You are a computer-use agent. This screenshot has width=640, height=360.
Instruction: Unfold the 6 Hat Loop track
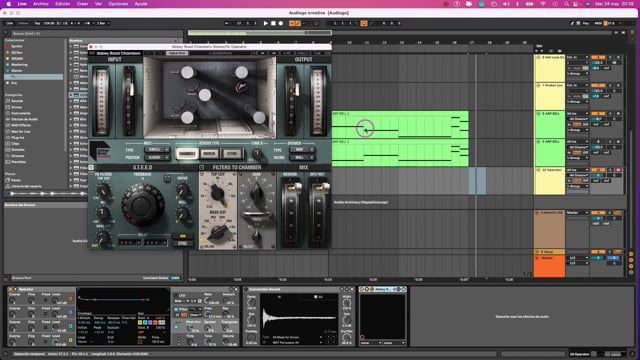538,58
